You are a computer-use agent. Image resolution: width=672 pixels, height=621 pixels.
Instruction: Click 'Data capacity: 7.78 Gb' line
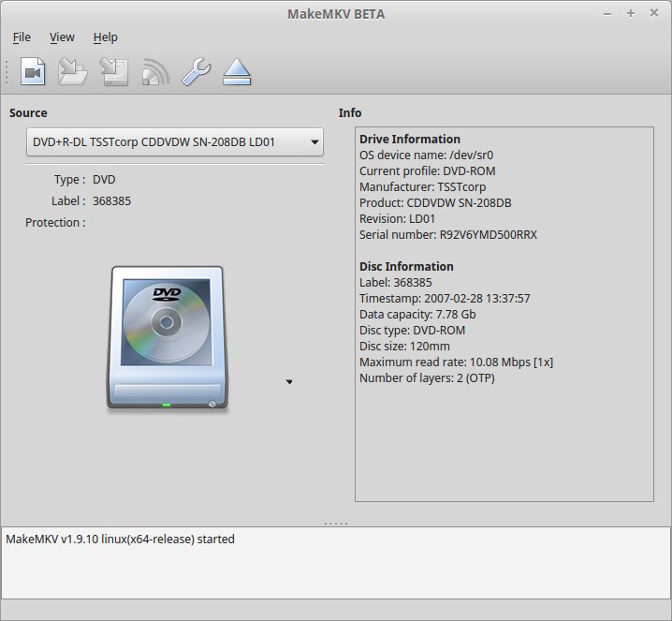pyautogui.click(x=417, y=315)
